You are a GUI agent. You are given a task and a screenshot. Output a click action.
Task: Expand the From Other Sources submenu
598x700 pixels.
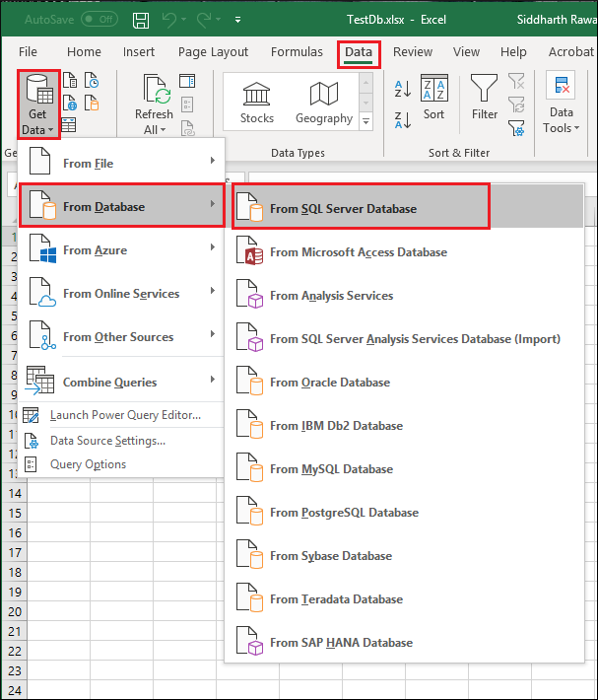[122, 336]
